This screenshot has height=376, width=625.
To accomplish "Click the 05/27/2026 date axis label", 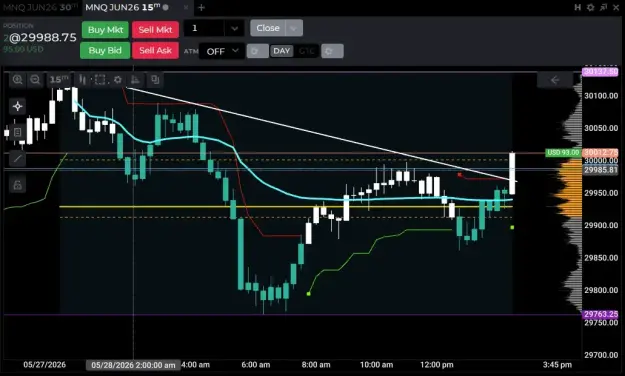I will (x=44, y=365).
